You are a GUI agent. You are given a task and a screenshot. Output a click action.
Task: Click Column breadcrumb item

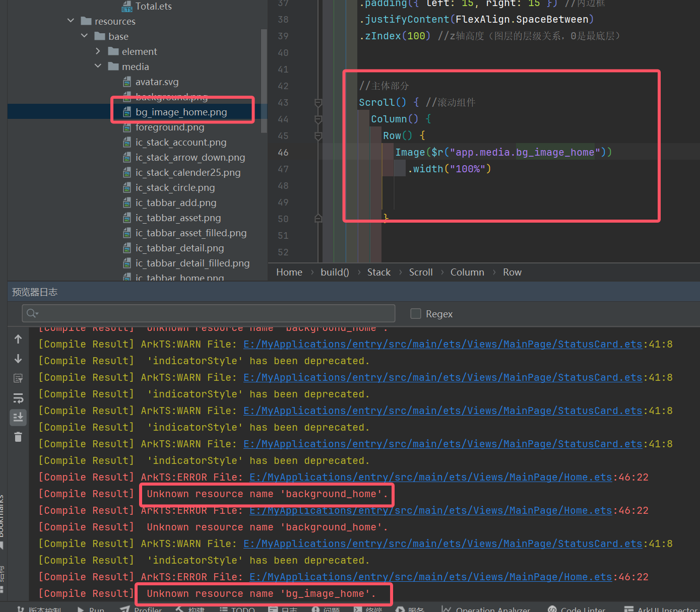click(467, 272)
